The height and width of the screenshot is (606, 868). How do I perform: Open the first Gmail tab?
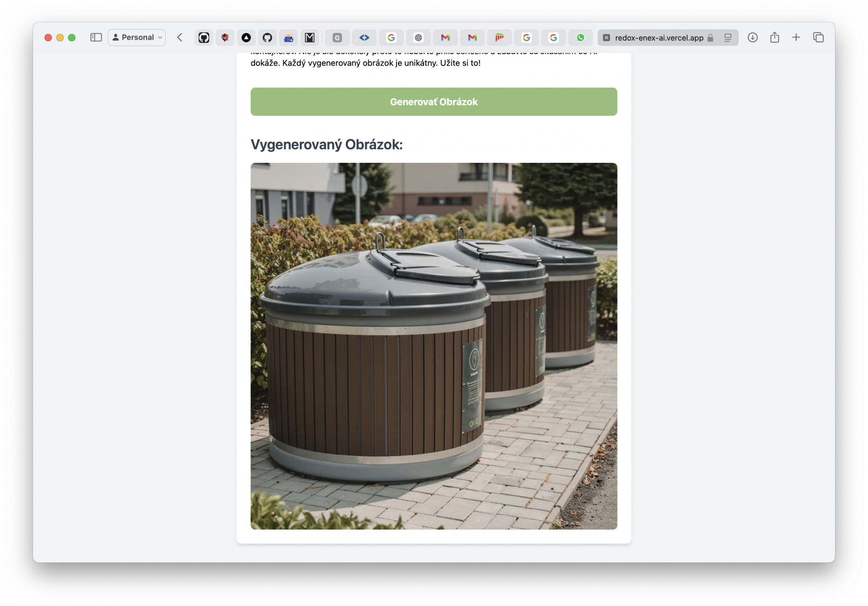pos(445,38)
